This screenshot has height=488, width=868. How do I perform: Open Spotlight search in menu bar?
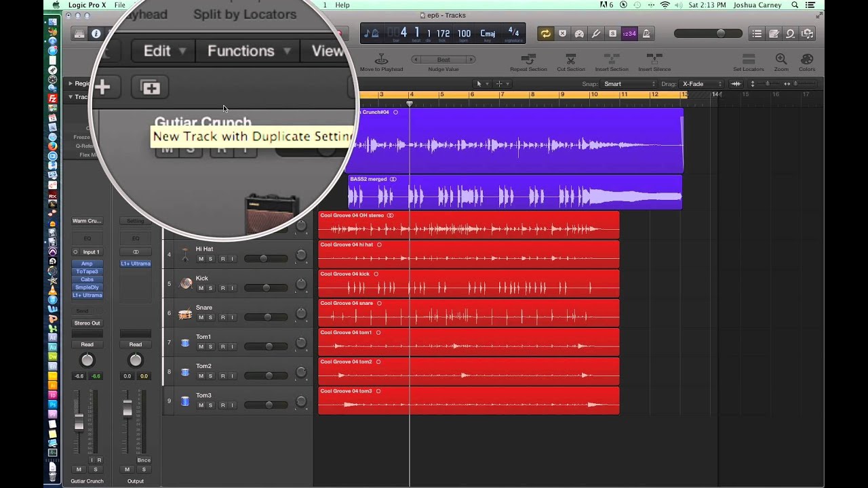[x=795, y=5]
